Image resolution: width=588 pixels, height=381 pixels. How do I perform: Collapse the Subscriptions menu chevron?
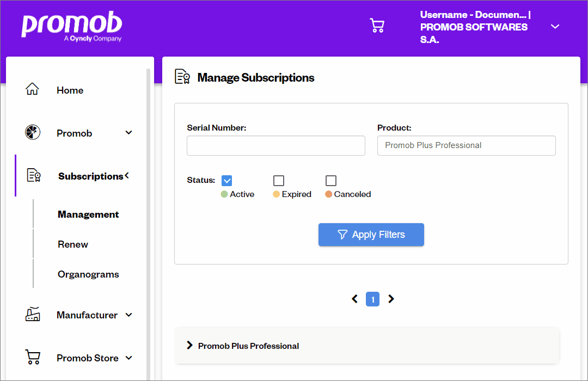pos(127,175)
